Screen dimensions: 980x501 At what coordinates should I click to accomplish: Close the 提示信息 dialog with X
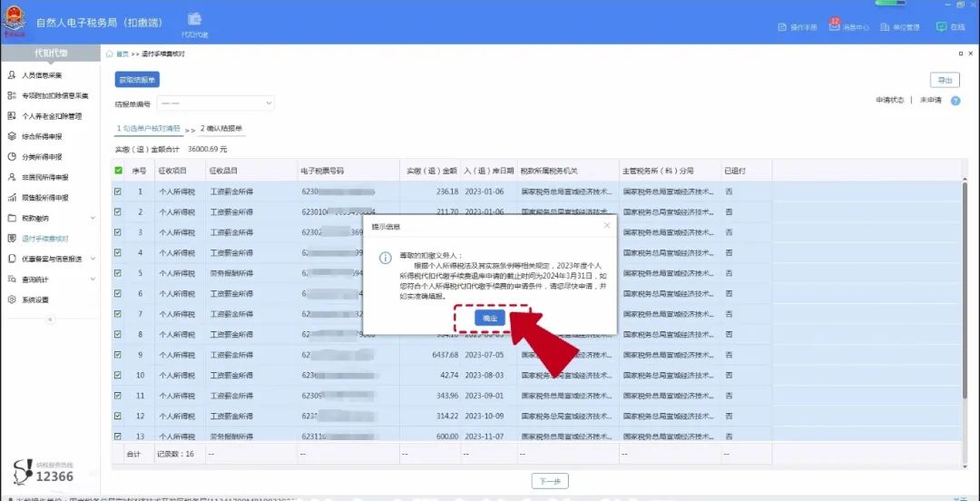click(607, 225)
